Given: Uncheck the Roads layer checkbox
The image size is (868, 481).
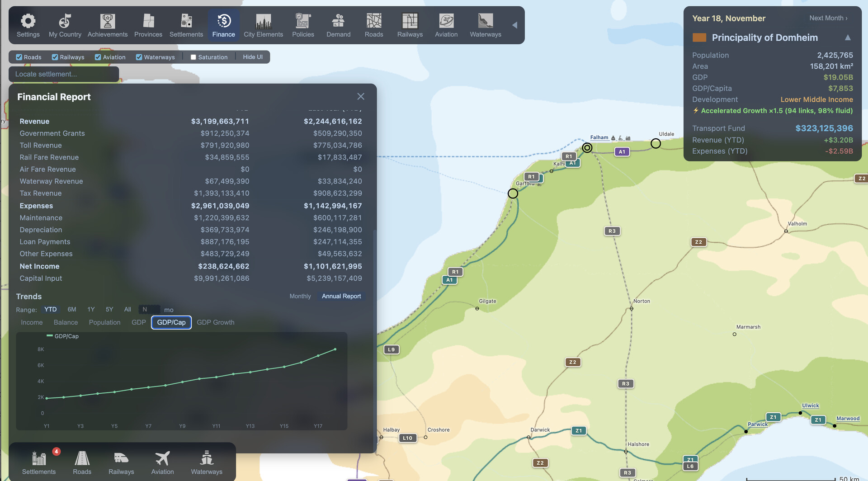Looking at the screenshot, I should 19,57.
